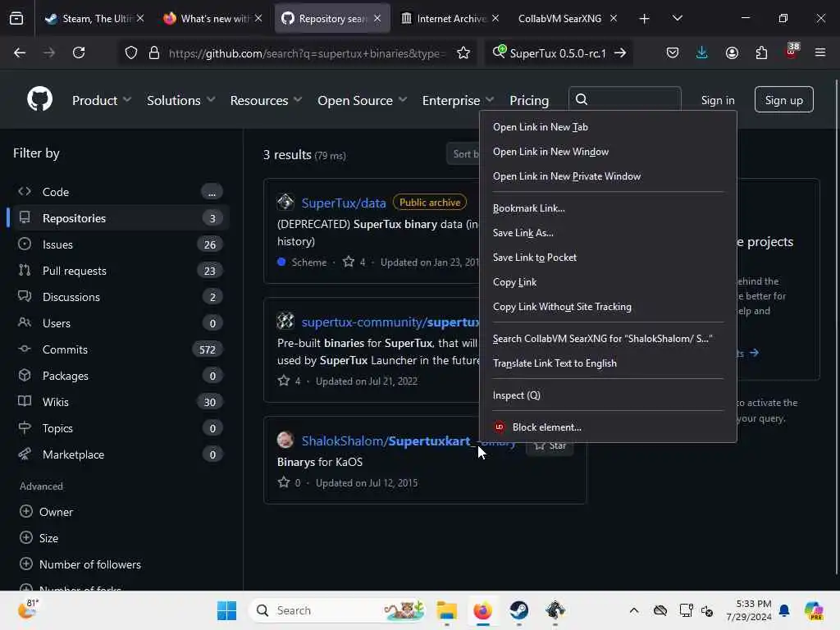Image resolution: width=840 pixels, height=630 pixels.
Task: Select Block element... menu entry
Action: tap(608, 427)
